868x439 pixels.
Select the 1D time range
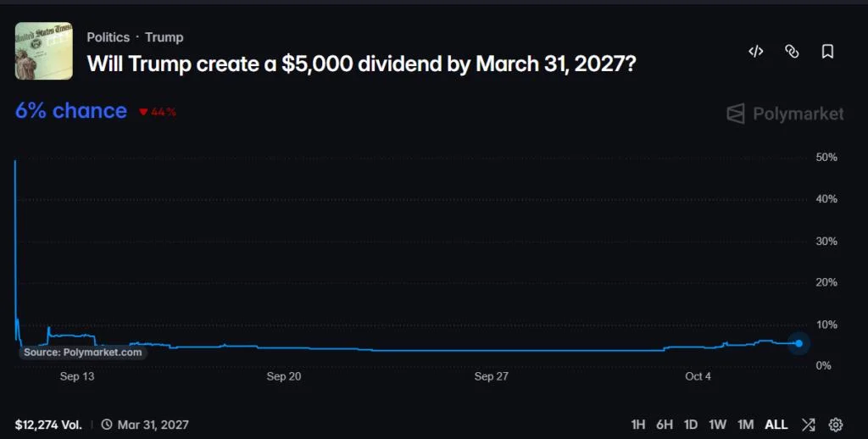click(690, 425)
